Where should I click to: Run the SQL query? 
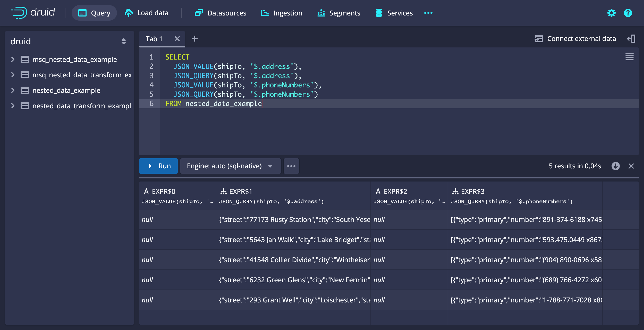pos(158,166)
